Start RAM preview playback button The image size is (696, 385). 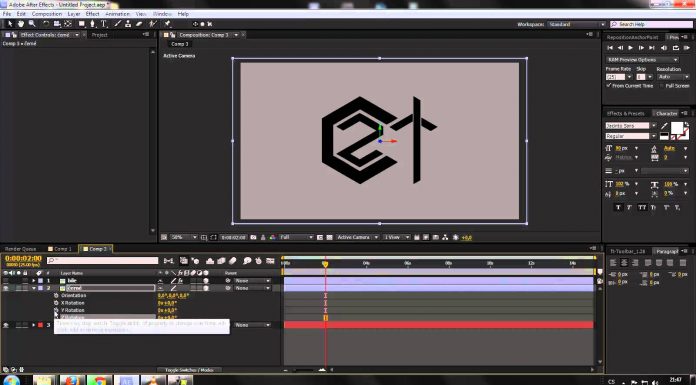tap(687, 48)
